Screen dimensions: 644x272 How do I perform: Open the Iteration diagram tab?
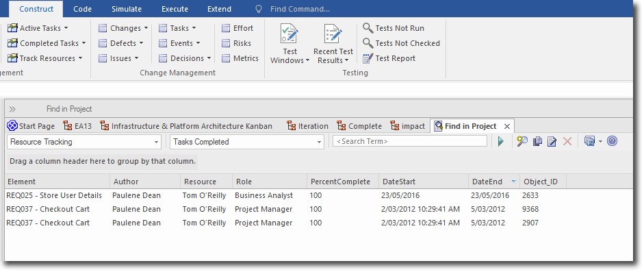307,126
